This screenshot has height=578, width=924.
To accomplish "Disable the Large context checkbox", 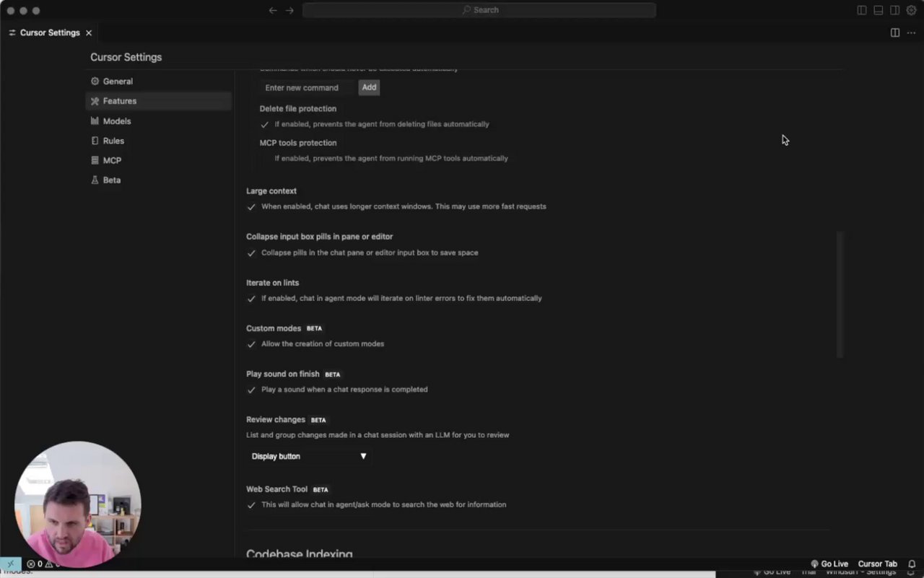I will click(251, 207).
